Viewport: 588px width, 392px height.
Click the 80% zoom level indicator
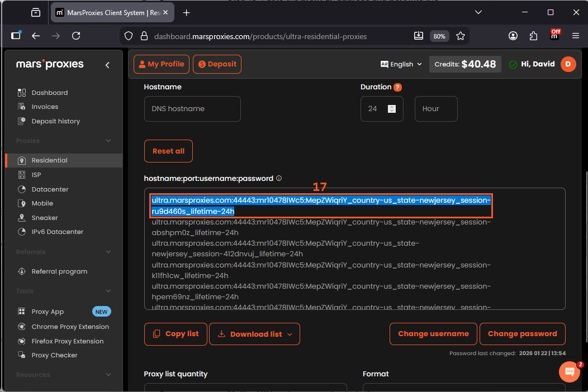coord(439,36)
